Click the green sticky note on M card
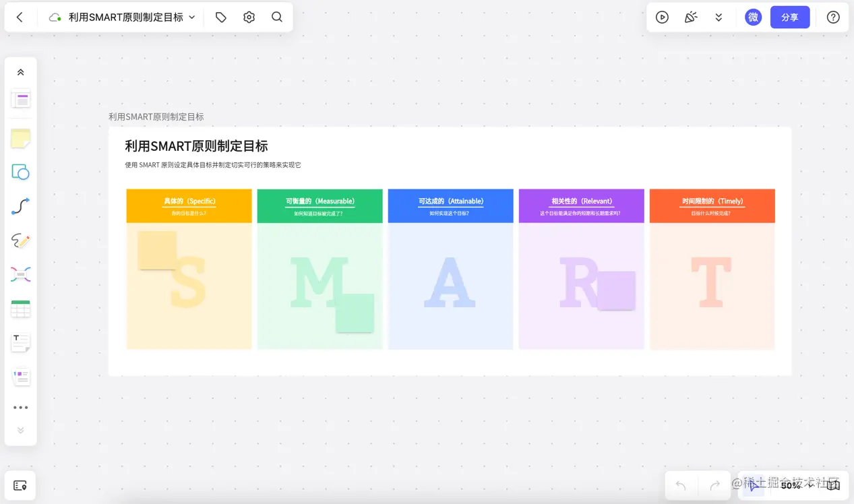 [355, 313]
